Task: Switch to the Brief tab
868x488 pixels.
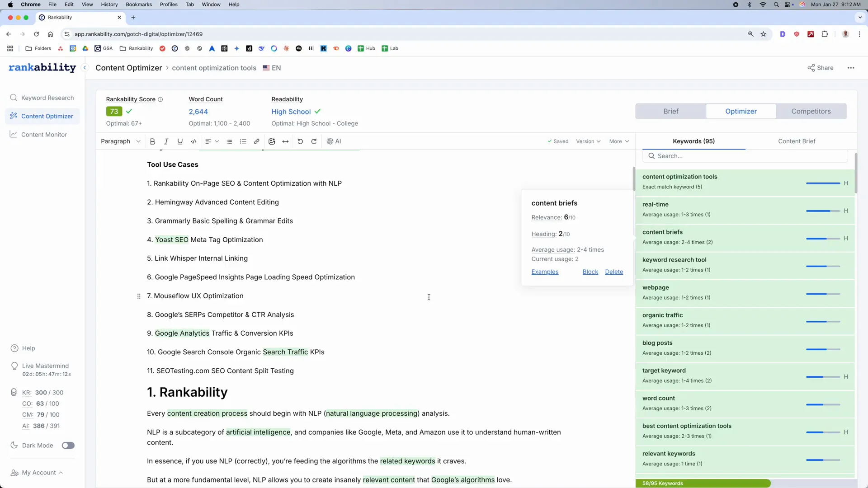Action: point(671,111)
